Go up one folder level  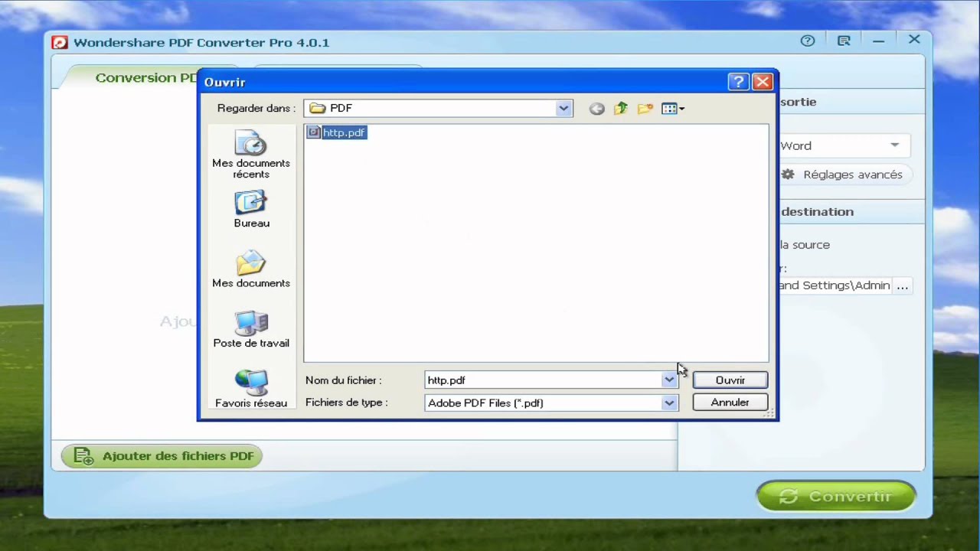pyautogui.click(x=621, y=109)
